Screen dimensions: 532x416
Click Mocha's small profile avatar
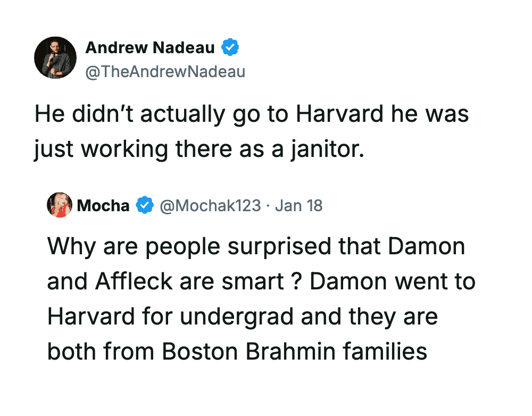tap(60, 205)
